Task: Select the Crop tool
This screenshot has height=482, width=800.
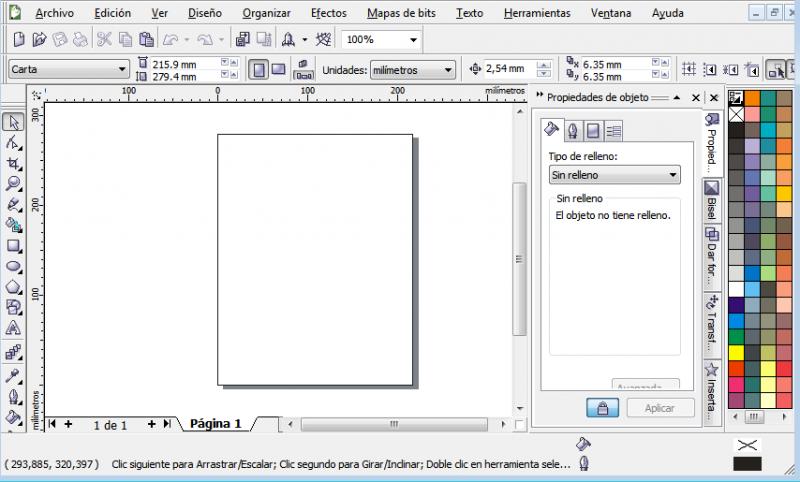Action: pyautogui.click(x=14, y=163)
